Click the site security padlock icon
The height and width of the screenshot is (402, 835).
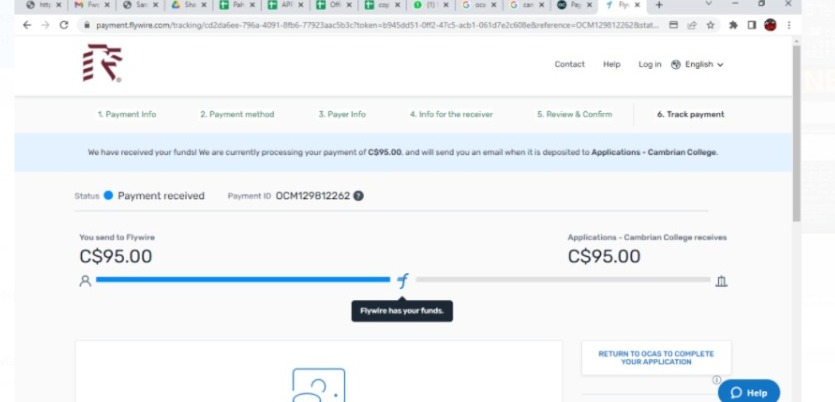[x=87, y=25]
